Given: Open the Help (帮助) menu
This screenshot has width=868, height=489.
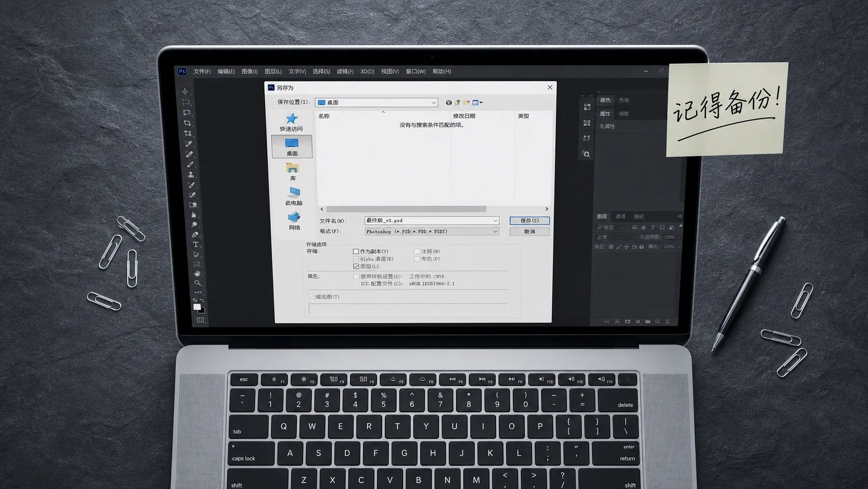Looking at the screenshot, I should pyautogui.click(x=442, y=72).
